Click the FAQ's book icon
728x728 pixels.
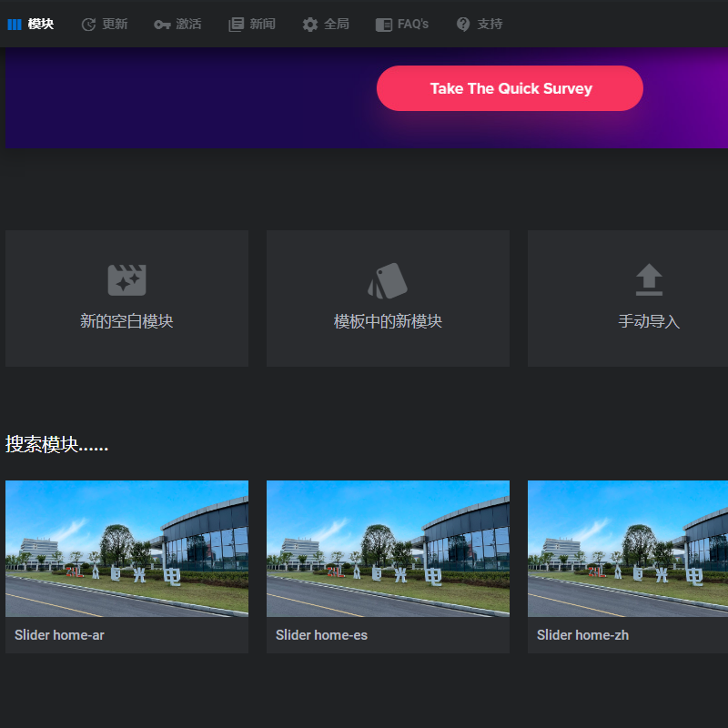point(383,25)
